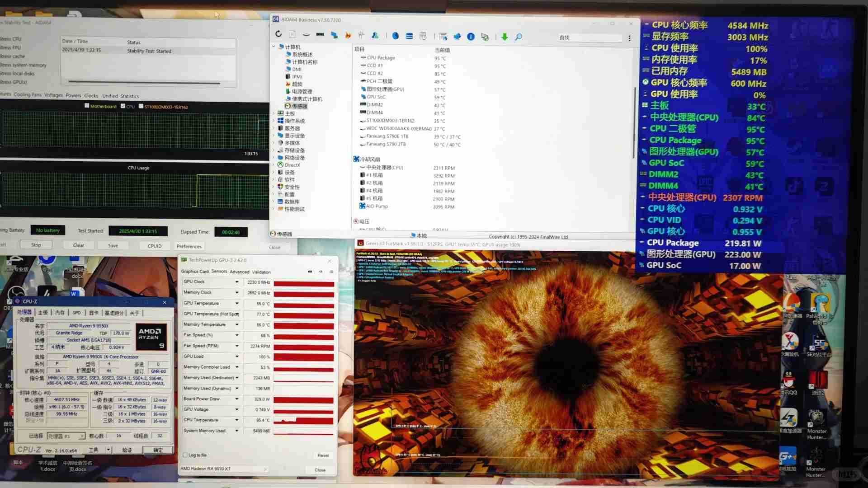This screenshot has width=868, height=488.
Task: Open Preferences in Stability Test
Action: click(189, 246)
